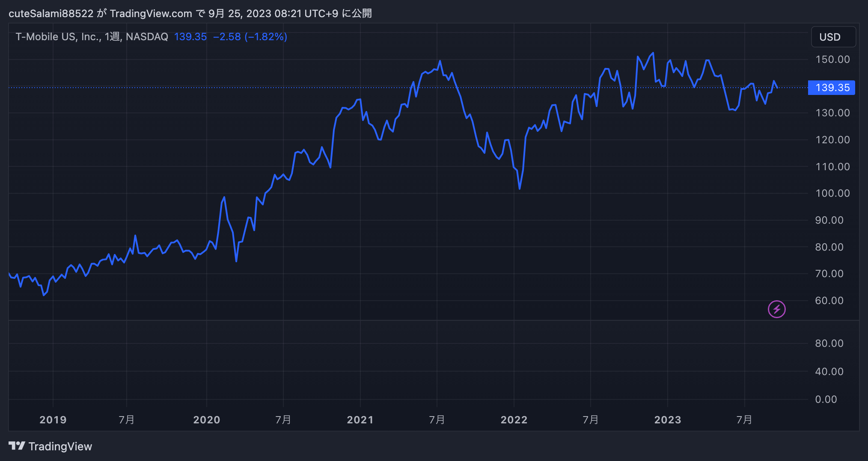
Task: Select the 2020 time axis label
Action: click(x=207, y=420)
